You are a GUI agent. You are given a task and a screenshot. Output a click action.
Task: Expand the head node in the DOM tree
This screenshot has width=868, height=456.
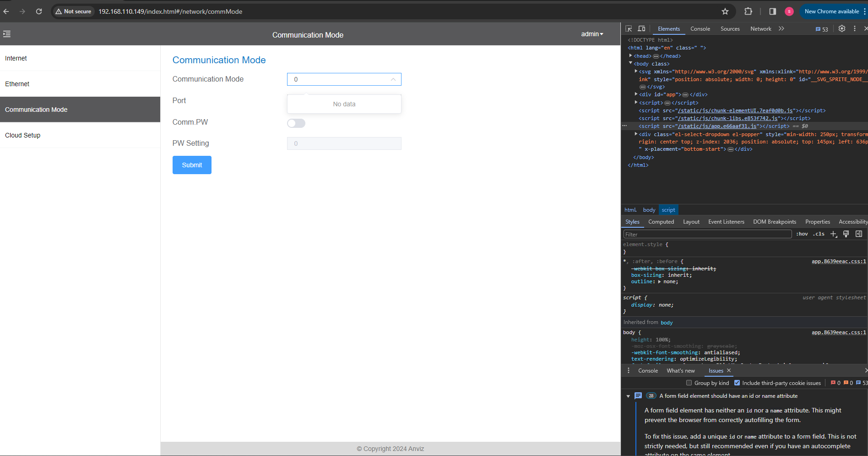[x=631, y=55]
